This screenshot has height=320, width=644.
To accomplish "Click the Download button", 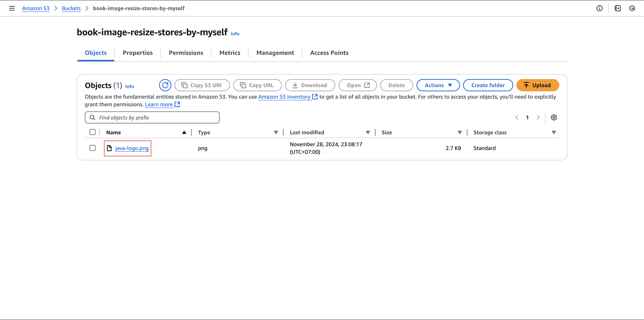I will click(x=310, y=85).
